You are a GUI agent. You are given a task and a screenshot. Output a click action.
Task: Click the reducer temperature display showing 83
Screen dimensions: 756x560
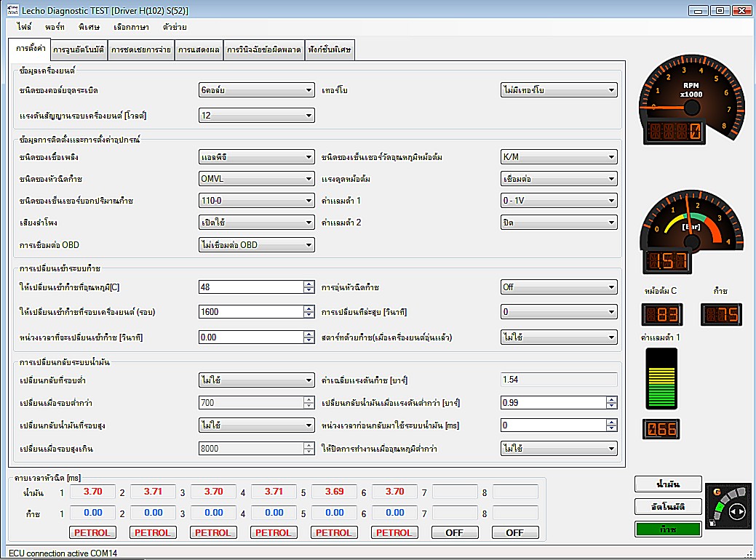click(661, 315)
